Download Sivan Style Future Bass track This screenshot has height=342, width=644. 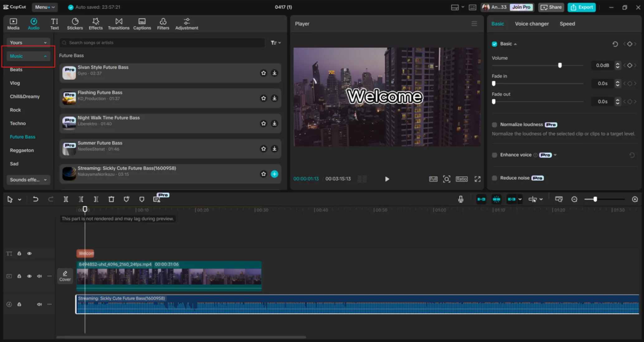274,73
